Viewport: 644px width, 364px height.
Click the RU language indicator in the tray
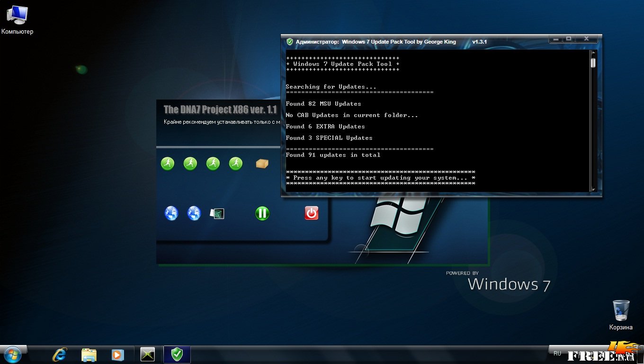tap(557, 354)
